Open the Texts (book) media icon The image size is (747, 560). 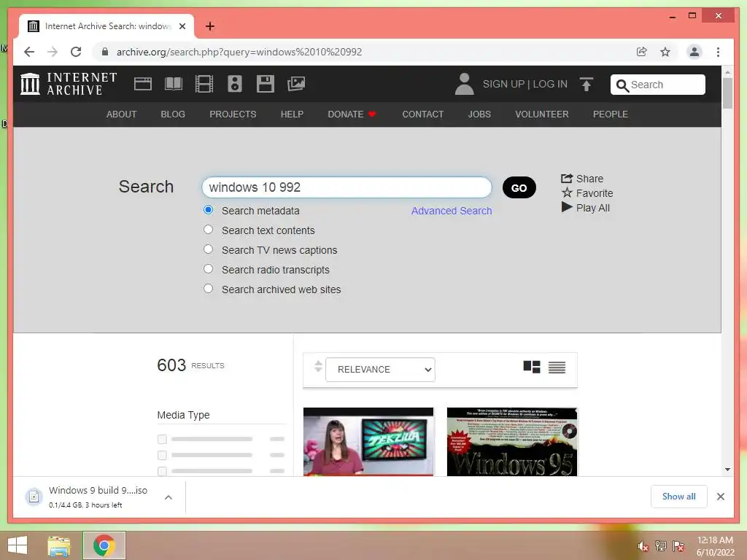point(174,84)
